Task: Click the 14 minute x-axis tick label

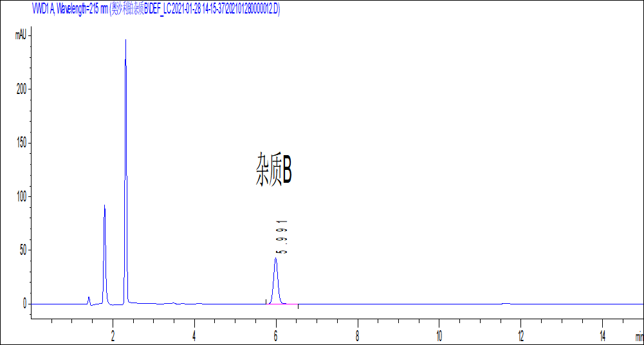Action: [x=602, y=335]
